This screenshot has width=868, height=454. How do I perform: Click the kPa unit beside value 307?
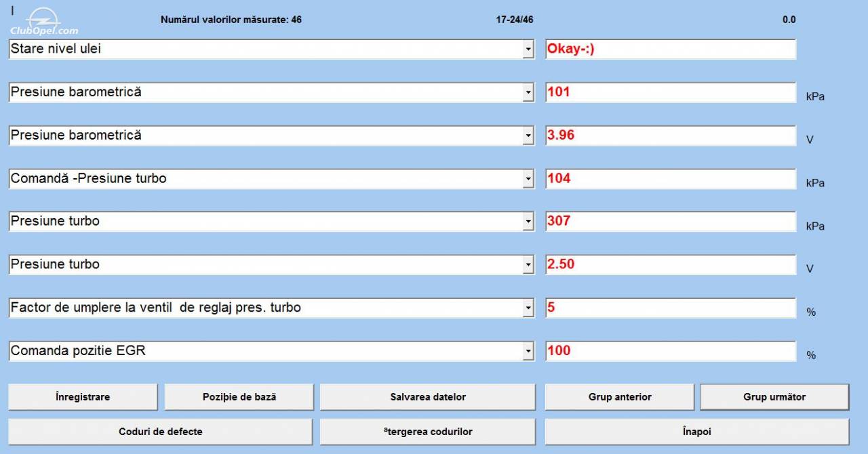(x=815, y=226)
